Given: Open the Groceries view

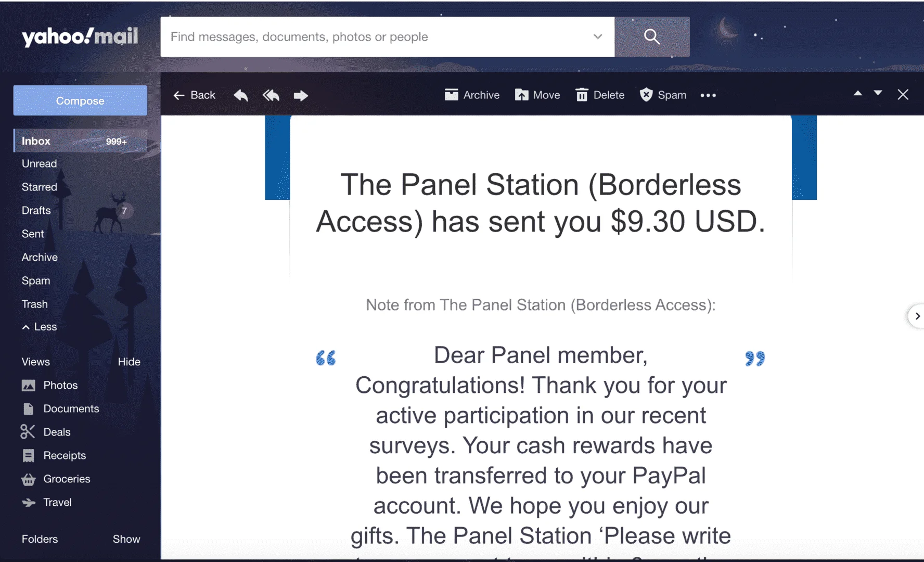Looking at the screenshot, I should (x=56, y=479).
